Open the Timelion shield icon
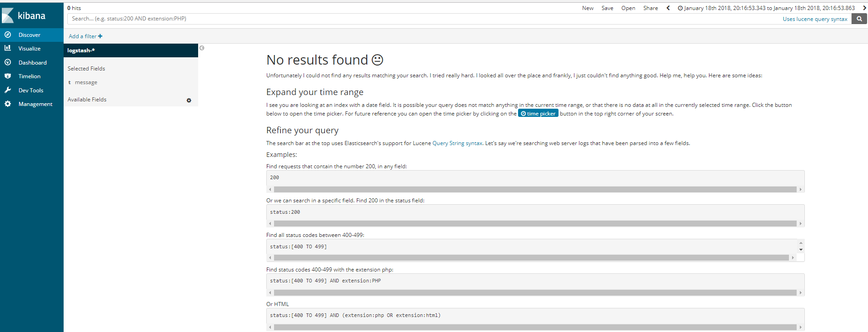The height and width of the screenshot is (332, 868). pos(8,76)
